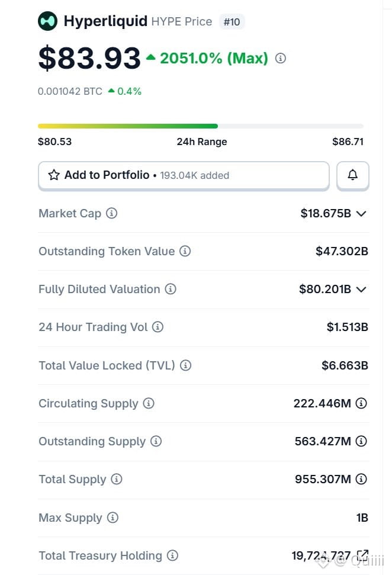
Task: Click the star icon in Add to Portfolio
Action: (54, 175)
